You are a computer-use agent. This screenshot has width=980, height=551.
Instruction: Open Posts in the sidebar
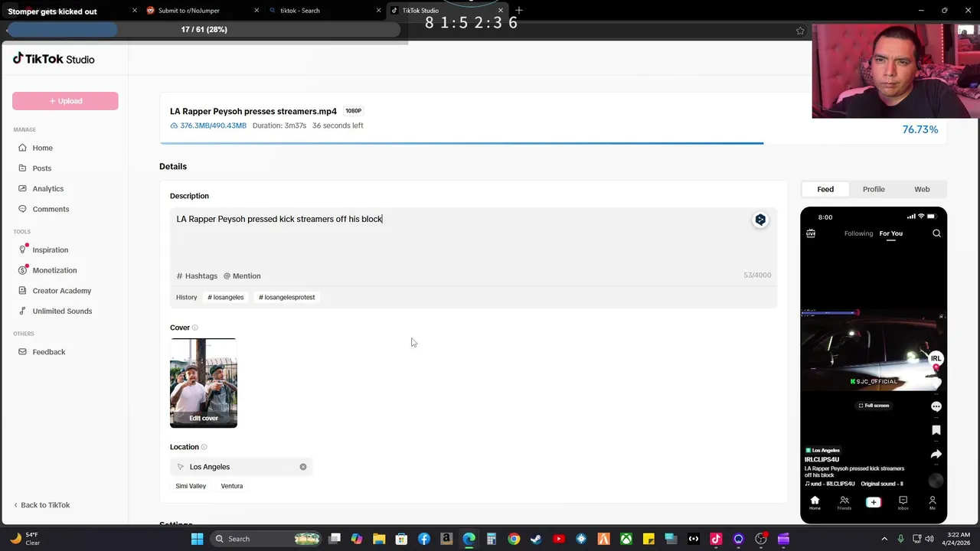(41, 168)
